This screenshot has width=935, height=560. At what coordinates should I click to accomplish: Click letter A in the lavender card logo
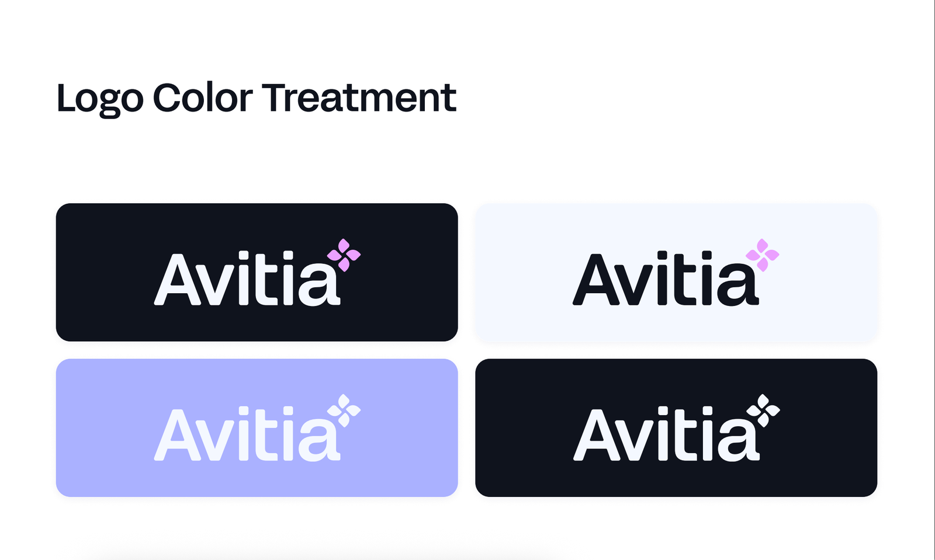(178, 434)
